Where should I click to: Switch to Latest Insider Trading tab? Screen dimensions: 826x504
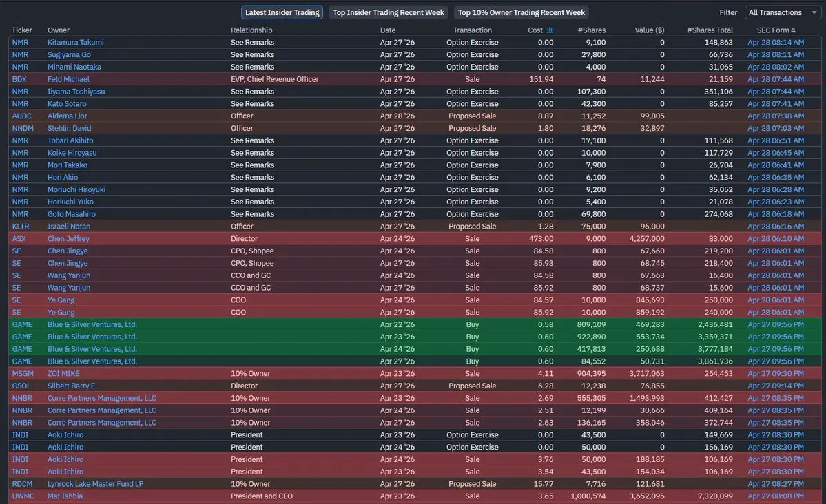(x=282, y=12)
